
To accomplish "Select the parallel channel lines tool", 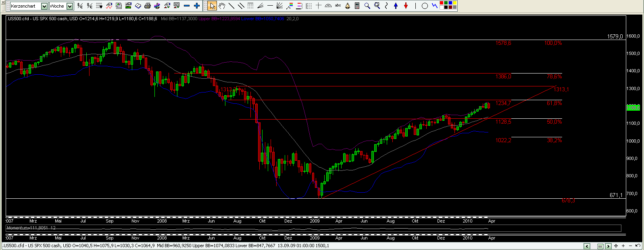I will point(241,6).
